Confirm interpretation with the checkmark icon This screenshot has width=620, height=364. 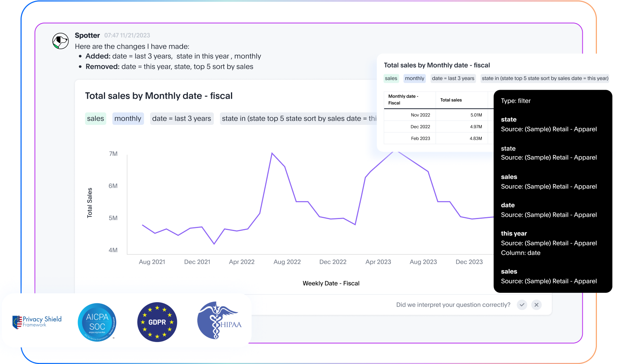click(x=522, y=305)
